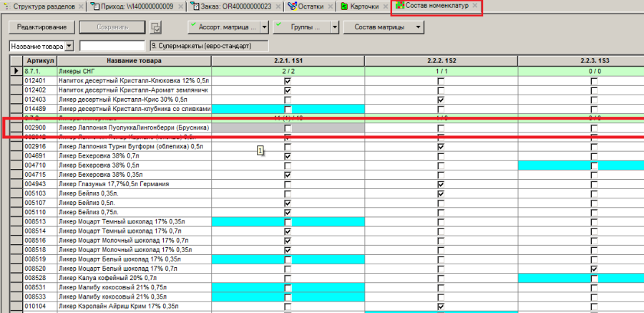644x313 pixels.
Task: Click the Название товара column header
Action: coord(135,61)
